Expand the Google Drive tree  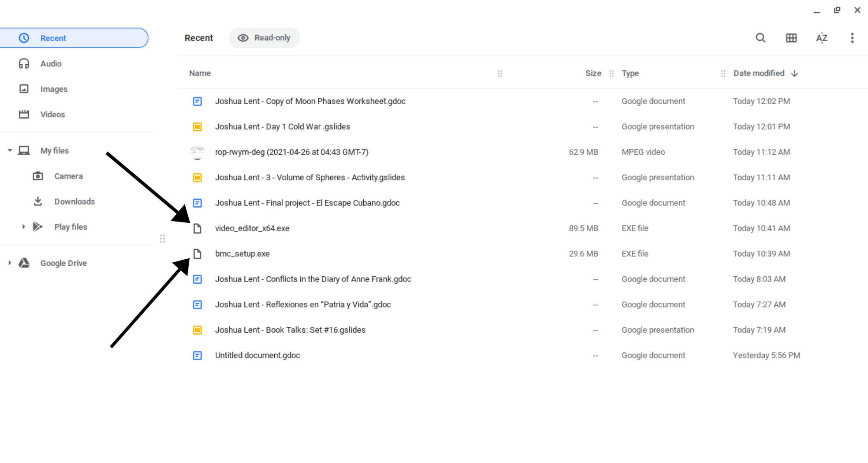point(10,263)
